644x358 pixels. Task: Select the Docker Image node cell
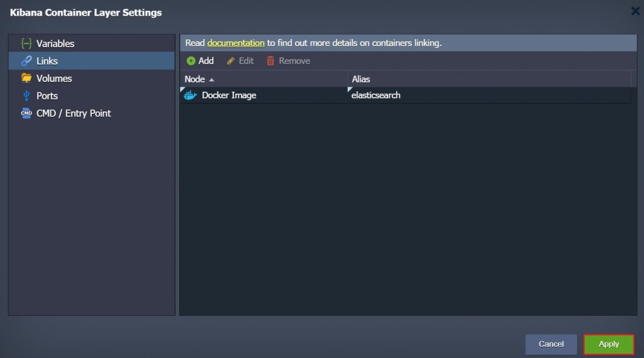click(264, 96)
